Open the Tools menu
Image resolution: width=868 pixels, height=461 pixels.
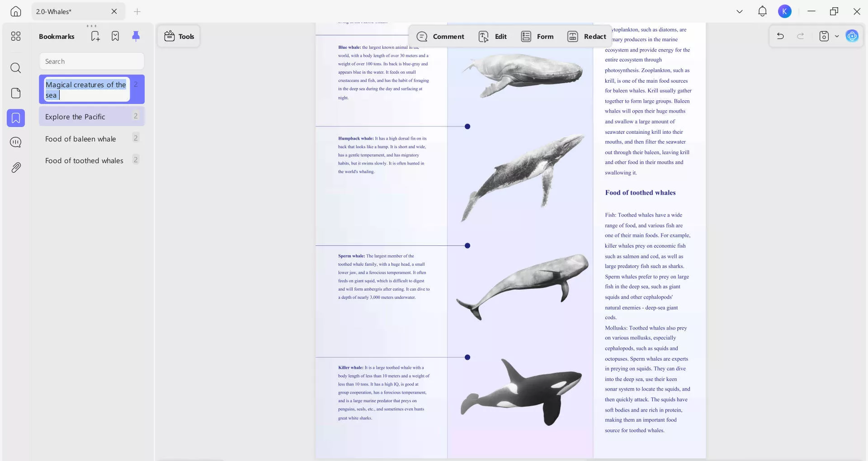(x=179, y=37)
